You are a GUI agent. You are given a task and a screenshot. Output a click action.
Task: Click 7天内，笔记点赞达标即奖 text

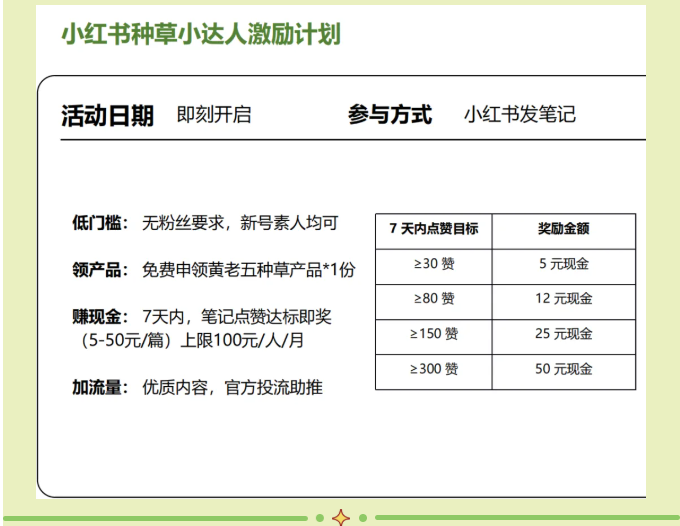tap(237, 317)
